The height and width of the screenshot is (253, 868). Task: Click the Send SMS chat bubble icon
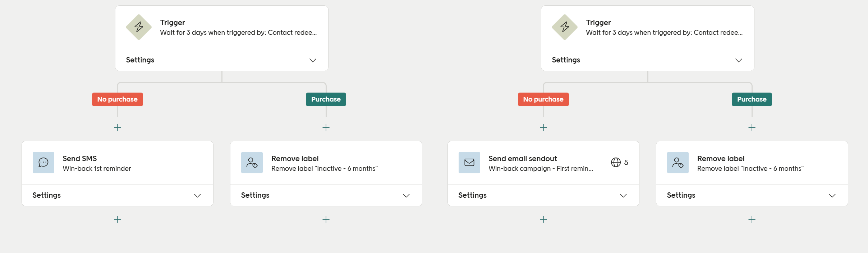click(x=43, y=163)
